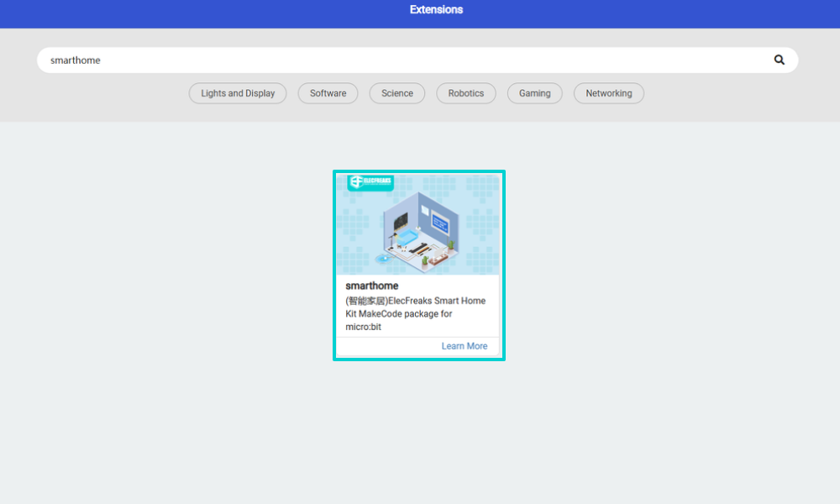Open the Learn More link on smarthome card

click(x=464, y=346)
